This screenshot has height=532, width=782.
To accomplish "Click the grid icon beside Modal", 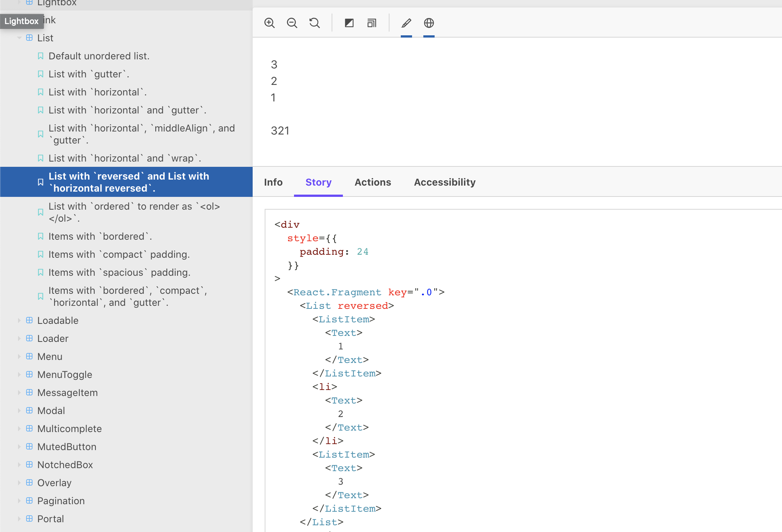I will click(x=29, y=410).
